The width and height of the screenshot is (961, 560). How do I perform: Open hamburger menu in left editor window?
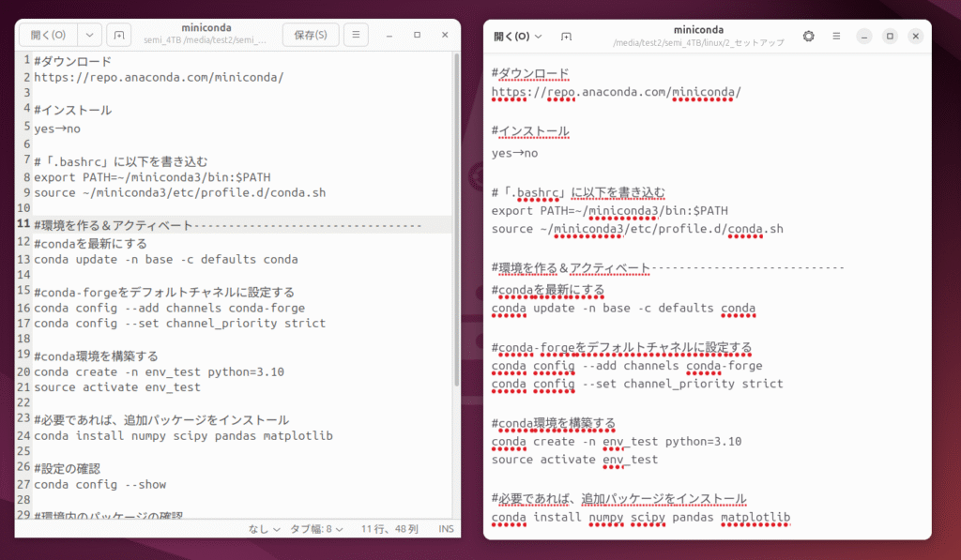(356, 35)
